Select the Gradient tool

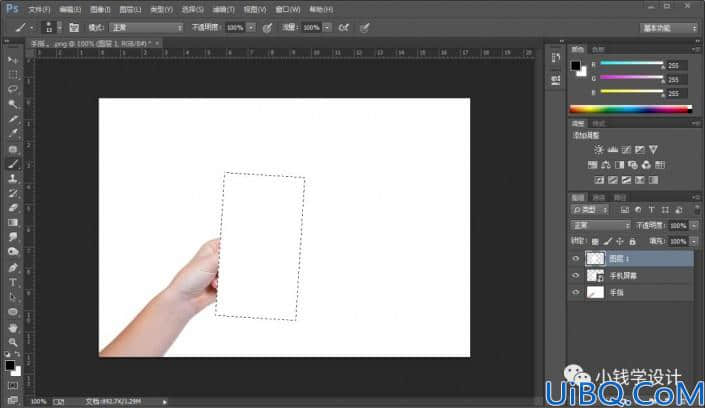[x=13, y=223]
